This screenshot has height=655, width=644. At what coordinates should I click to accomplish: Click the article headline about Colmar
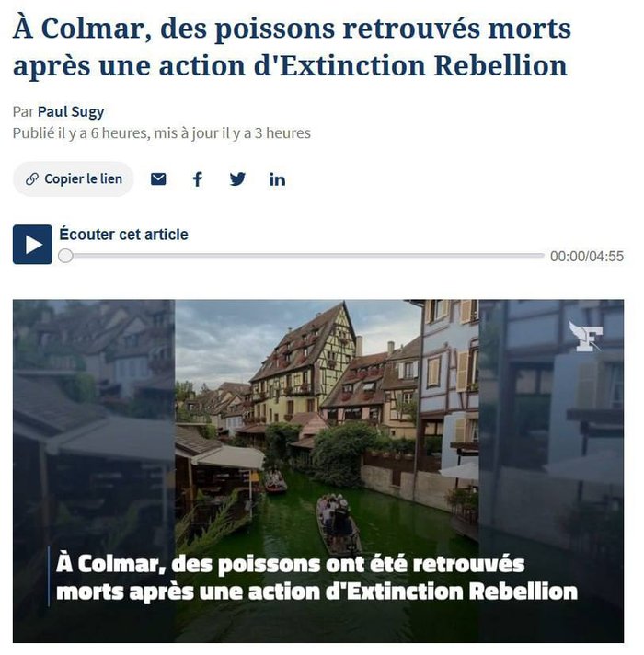pos(292,47)
